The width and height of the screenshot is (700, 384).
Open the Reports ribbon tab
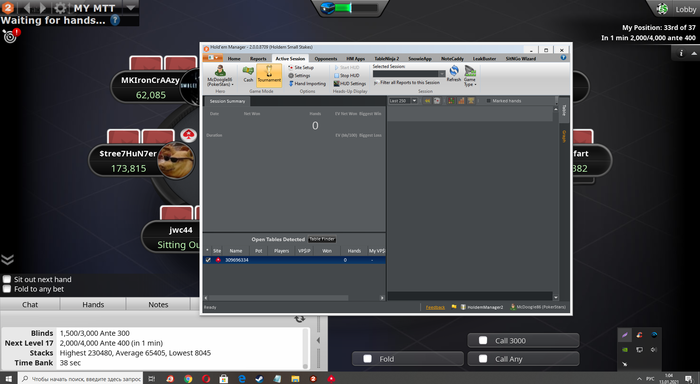(x=258, y=58)
